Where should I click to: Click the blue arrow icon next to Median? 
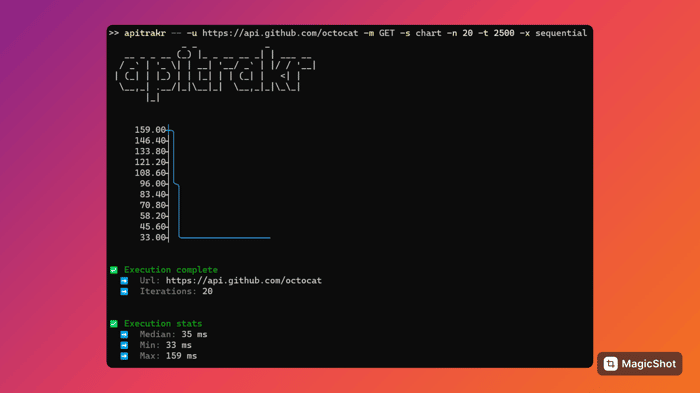point(124,334)
